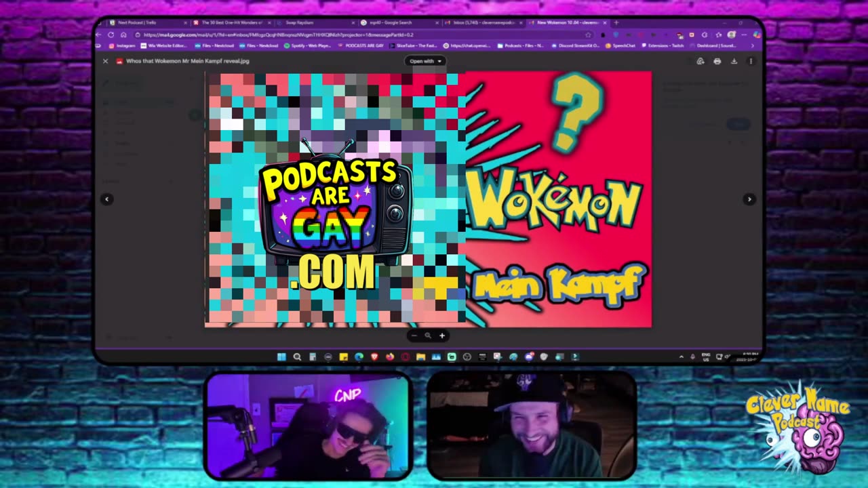The image size is (868, 488).
Task: Open taskbar Search
Action: pos(297,357)
